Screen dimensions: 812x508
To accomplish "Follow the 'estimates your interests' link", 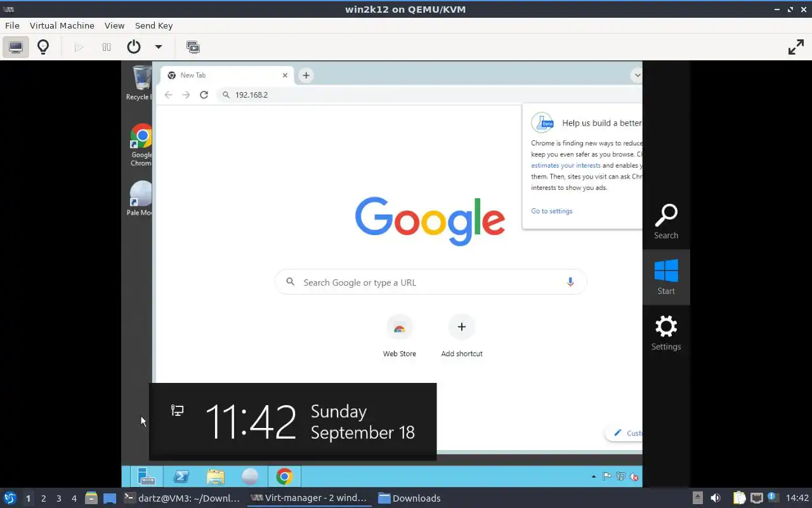I will click(x=565, y=165).
